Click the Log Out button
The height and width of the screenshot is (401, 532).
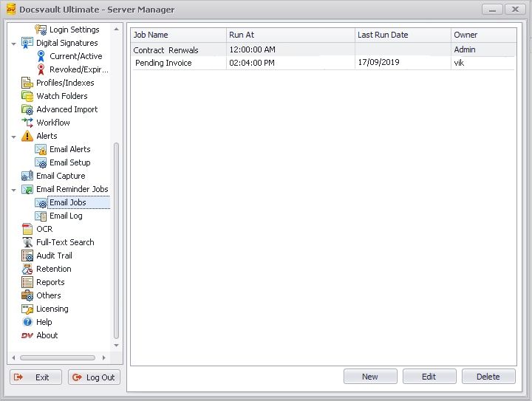pyautogui.click(x=94, y=377)
